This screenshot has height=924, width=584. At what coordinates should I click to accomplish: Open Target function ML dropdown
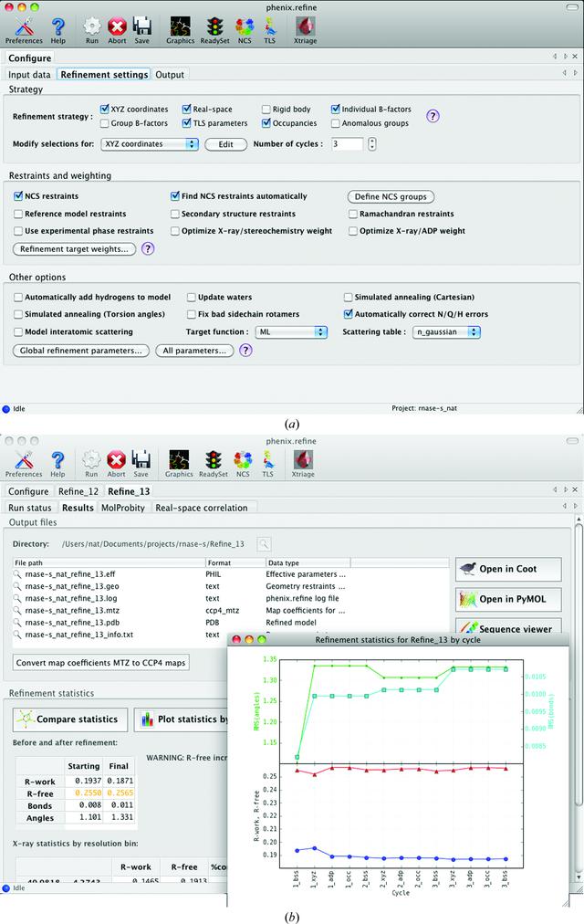(291, 331)
